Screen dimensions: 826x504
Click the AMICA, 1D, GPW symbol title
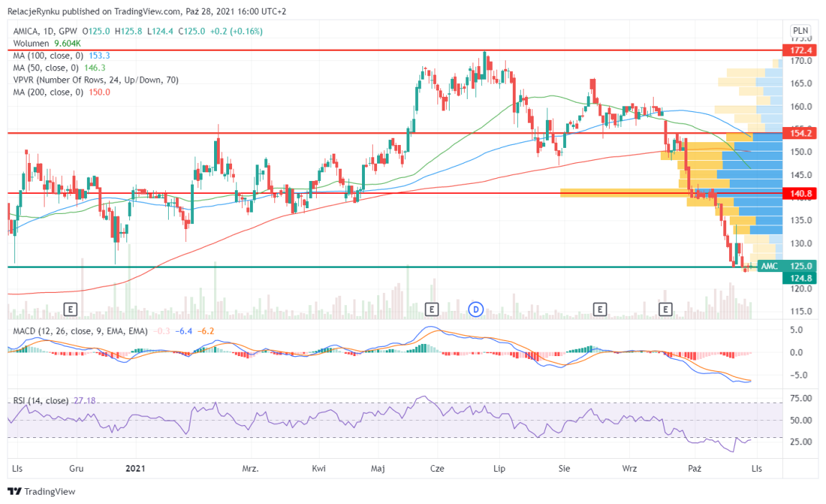pos(45,31)
